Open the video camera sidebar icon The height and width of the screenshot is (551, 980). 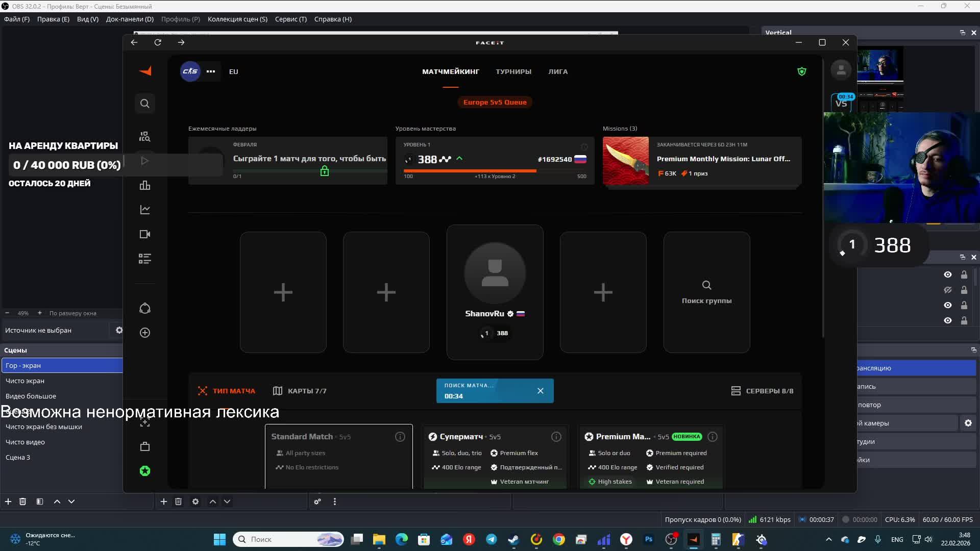coord(145,234)
